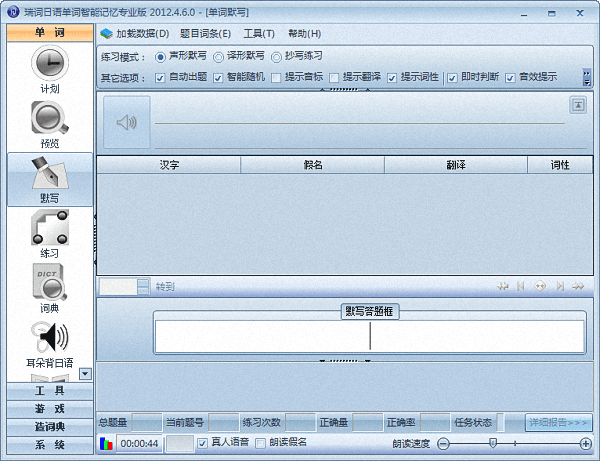Click the 加载数据(D) button

pyautogui.click(x=135, y=34)
